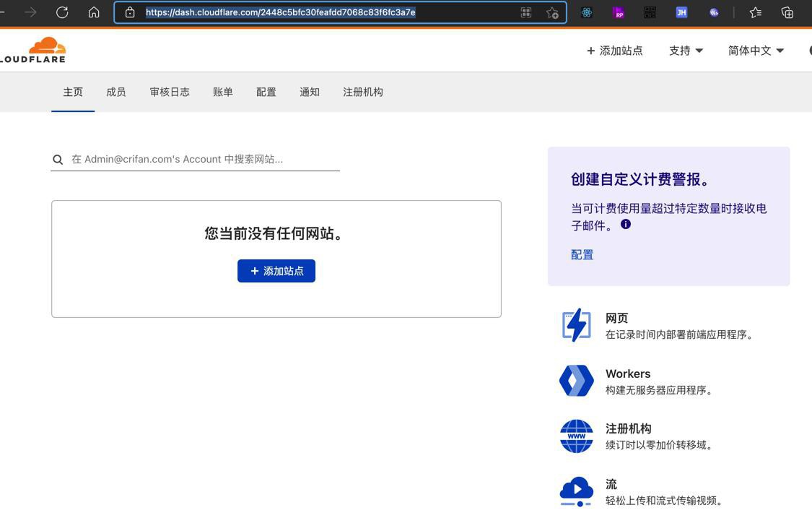The image size is (812, 518).
Task: Click the info icon beside the billing alert text
Action: 626,224
